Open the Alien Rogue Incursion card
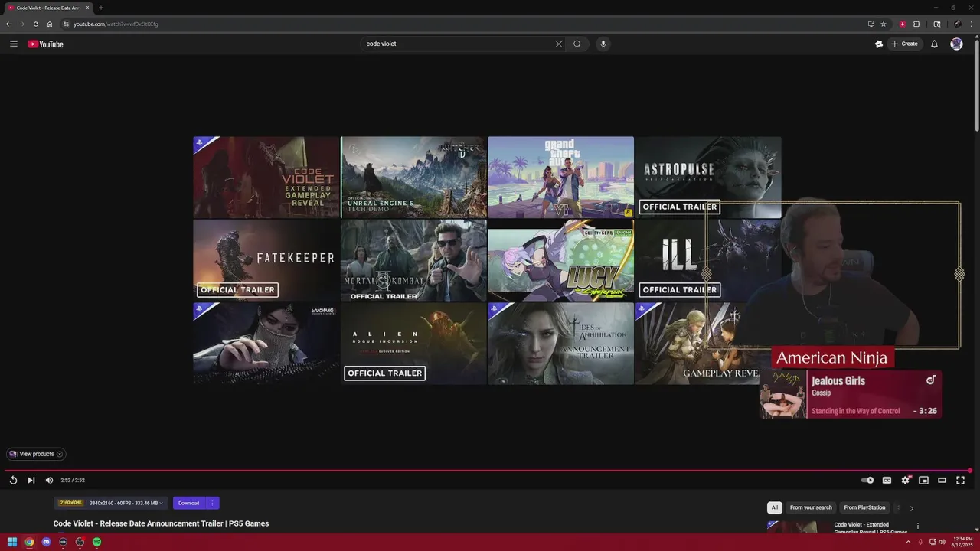 [x=413, y=344]
